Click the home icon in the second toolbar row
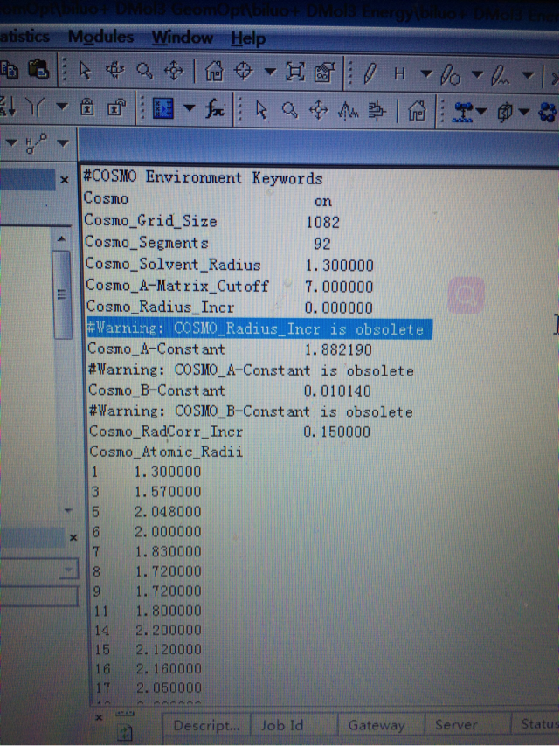Screen dimensions: 560x746 (x=417, y=111)
